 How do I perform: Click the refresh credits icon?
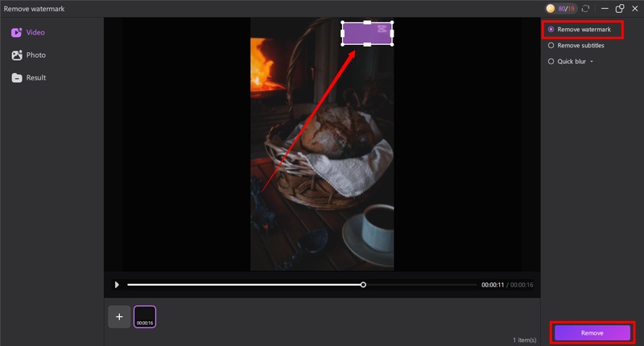[x=585, y=8]
